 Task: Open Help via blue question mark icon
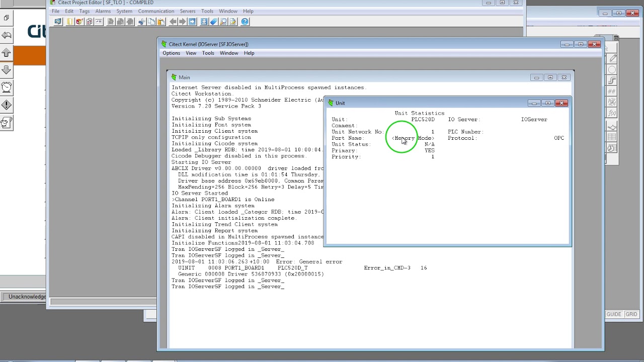245,22
